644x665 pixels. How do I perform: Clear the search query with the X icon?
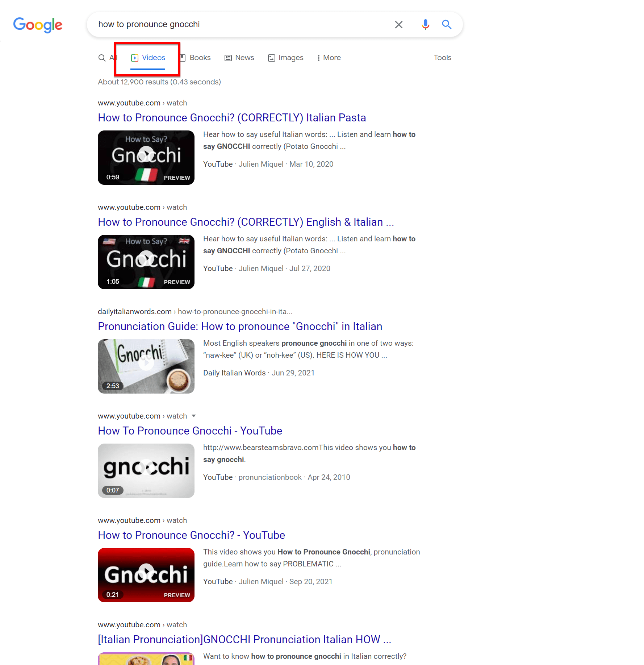point(399,24)
